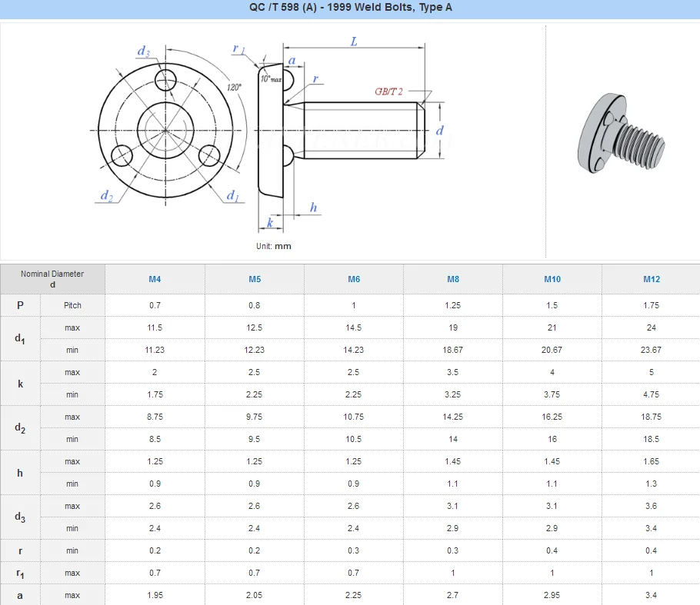
Task: Click the 3D weld bolt thumbnail image
Action: tap(621, 132)
